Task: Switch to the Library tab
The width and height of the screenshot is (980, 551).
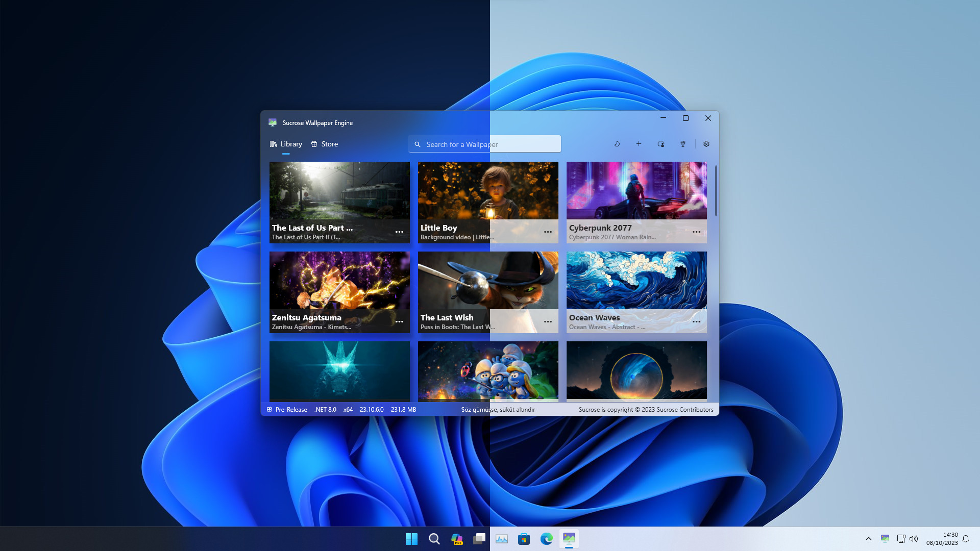Action: click(x=286, y=144)
